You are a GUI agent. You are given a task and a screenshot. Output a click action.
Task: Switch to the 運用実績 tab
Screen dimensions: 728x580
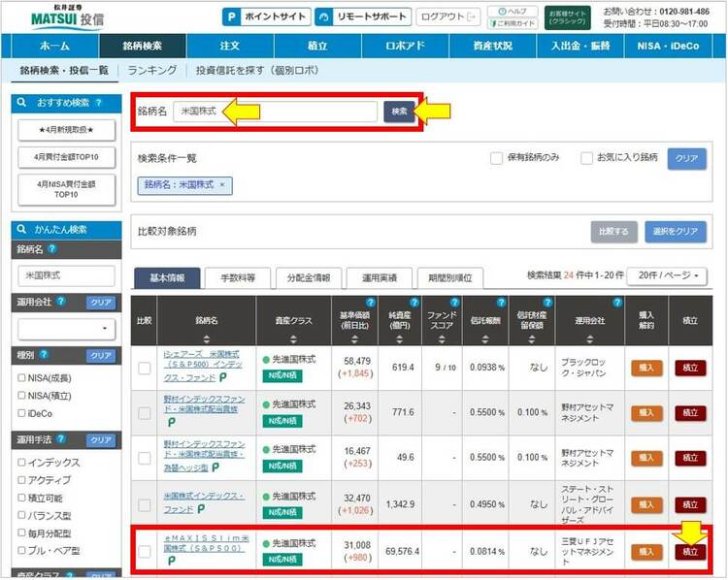[x=380, y=278]
